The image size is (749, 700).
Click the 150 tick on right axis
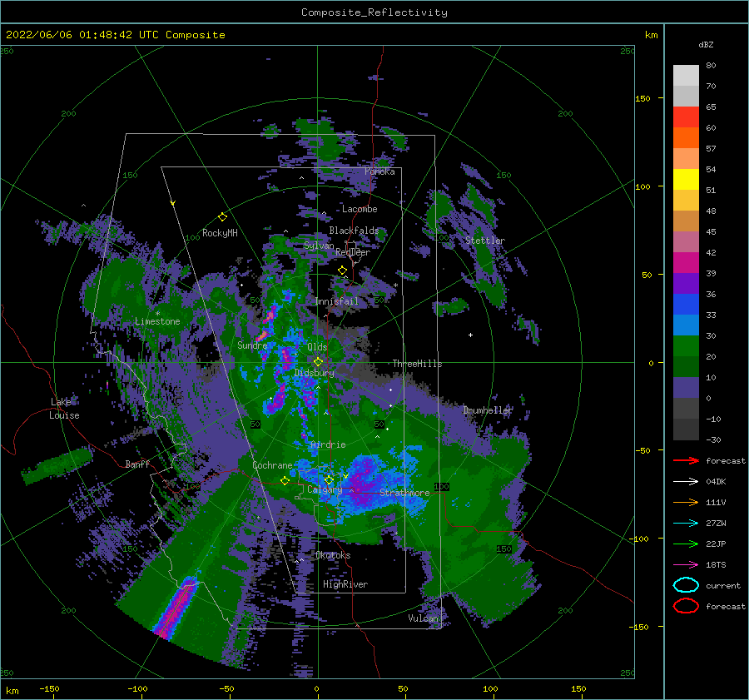click(642, 98)
